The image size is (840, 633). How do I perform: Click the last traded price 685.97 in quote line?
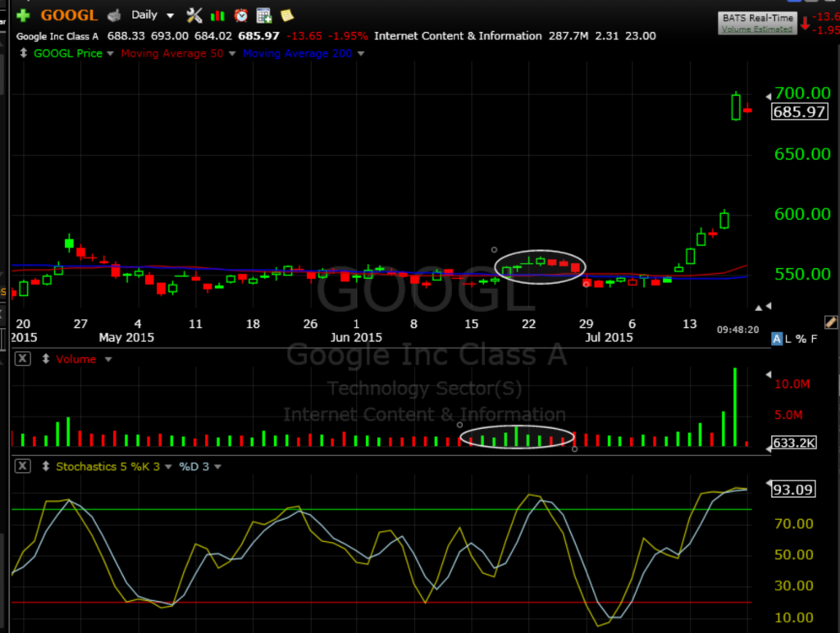[x=258, y=36]
